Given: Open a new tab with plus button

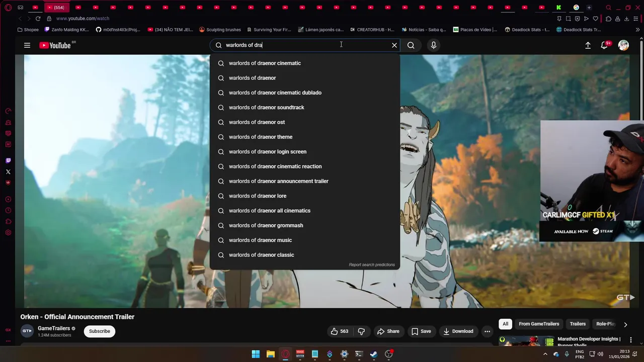Looking at the screenshot, I should point(589,8).
